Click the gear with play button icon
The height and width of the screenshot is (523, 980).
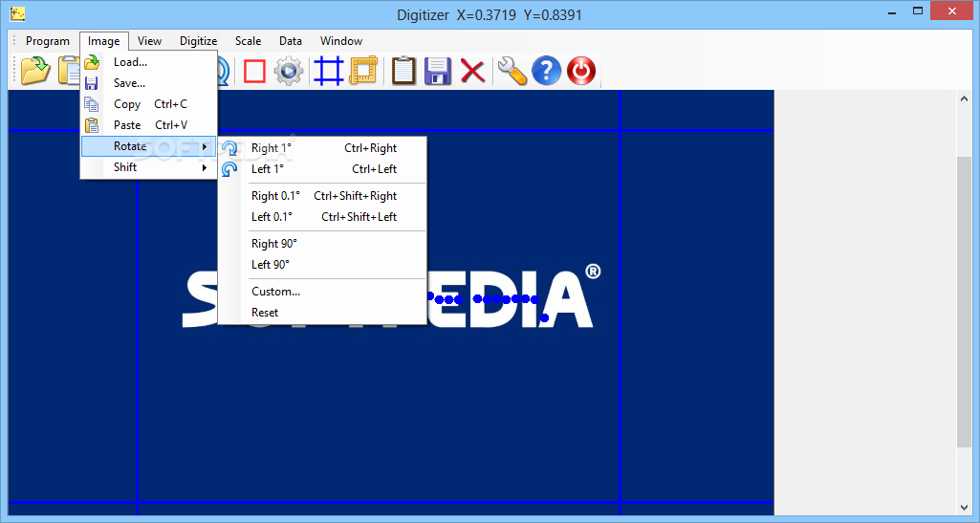[288, 71]
